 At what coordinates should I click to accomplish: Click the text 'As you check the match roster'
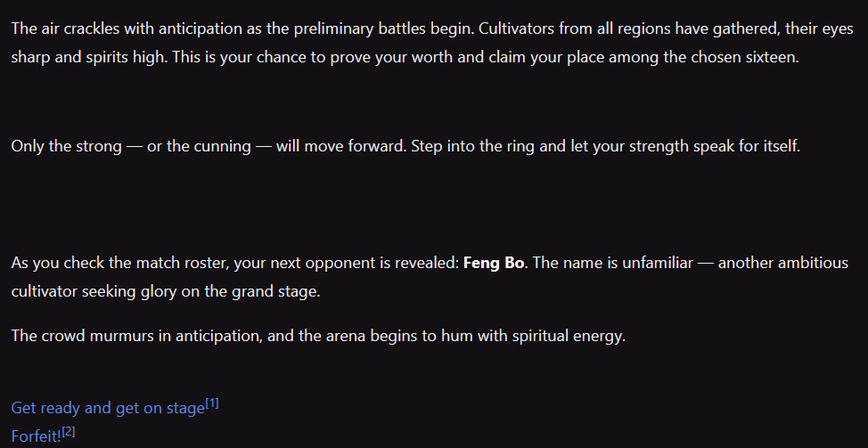click(x=119, y=263)
